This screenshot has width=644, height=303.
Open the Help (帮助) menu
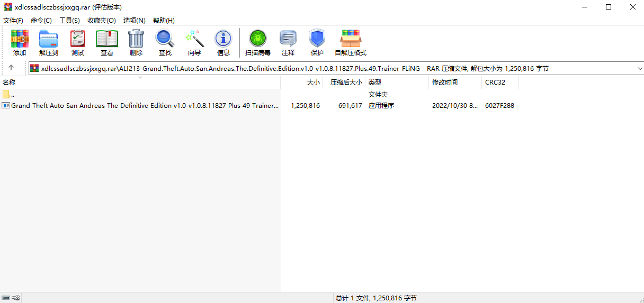(x=164, y=20)
